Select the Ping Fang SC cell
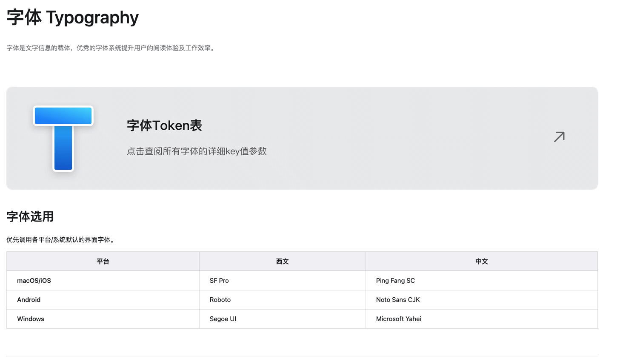 (482, 281)
